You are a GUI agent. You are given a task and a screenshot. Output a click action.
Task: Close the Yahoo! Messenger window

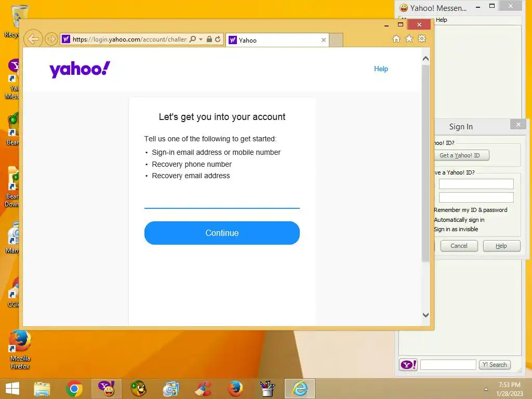(511, 6)
